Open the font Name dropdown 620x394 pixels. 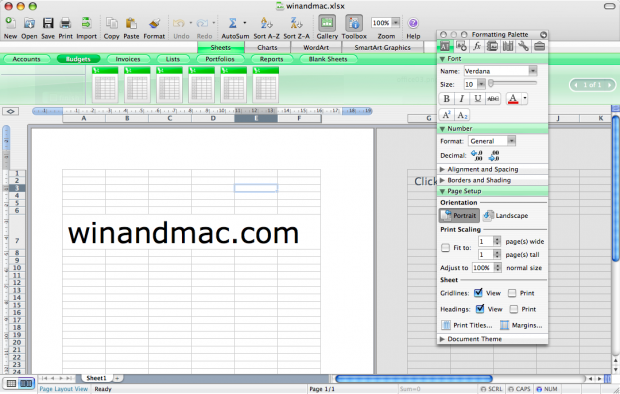click(x=533, y=71)
